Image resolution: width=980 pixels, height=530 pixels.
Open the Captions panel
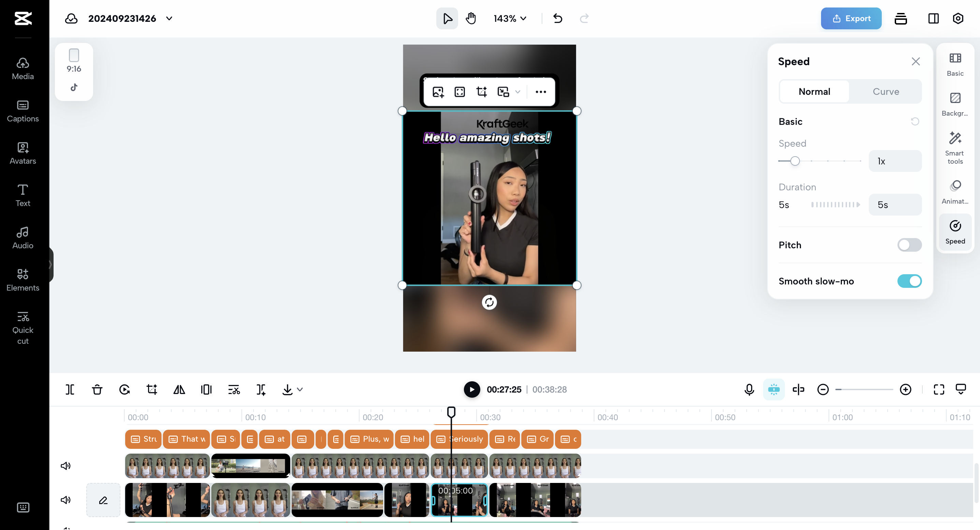[23, 111]
